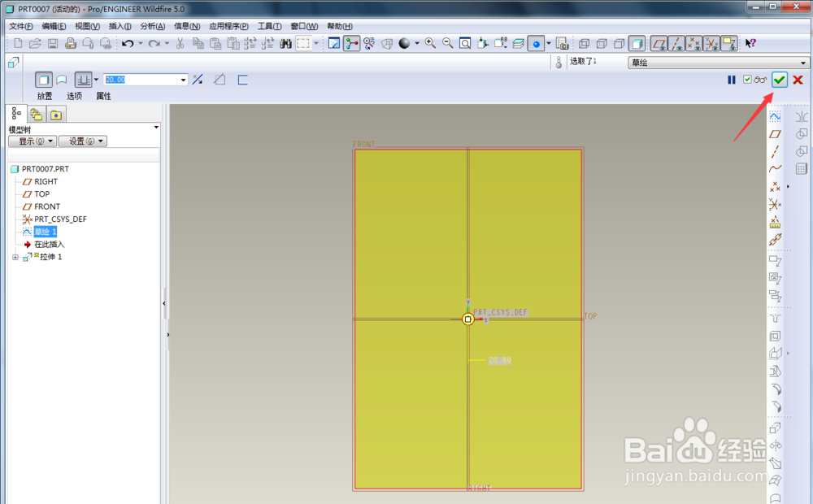
Task: Open the 设置 settings dropdown button
Action: pyautogui.click(x=82, y=141)
